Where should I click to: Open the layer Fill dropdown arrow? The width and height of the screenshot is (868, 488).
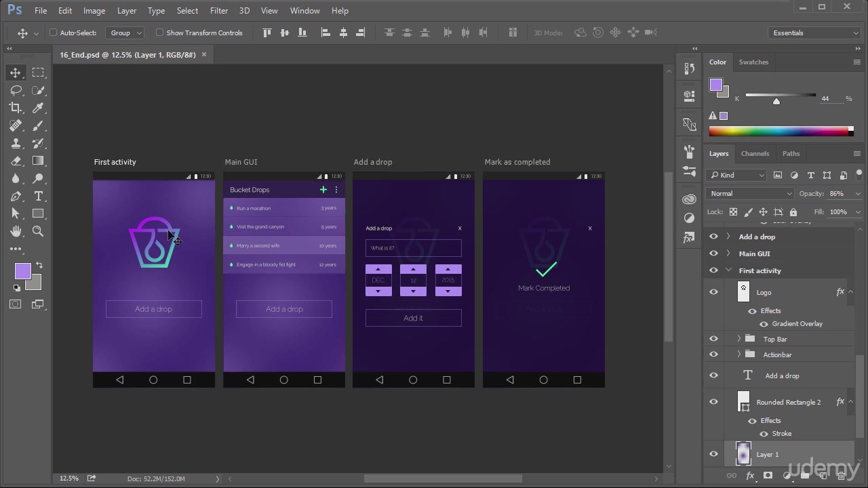pos(857,212)
